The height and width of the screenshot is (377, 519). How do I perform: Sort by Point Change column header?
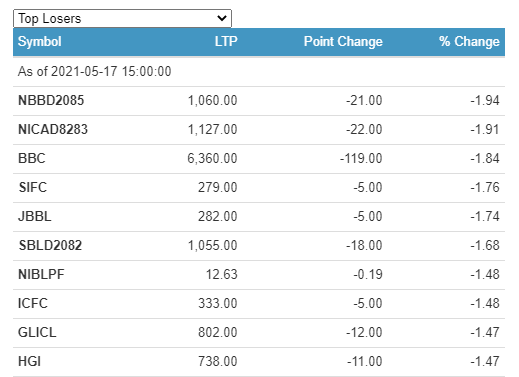(343, 42)
